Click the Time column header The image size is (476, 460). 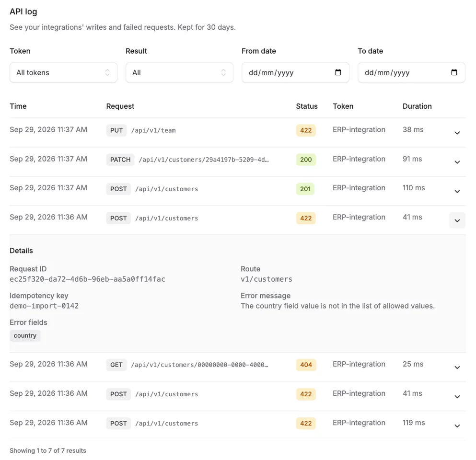18,106
